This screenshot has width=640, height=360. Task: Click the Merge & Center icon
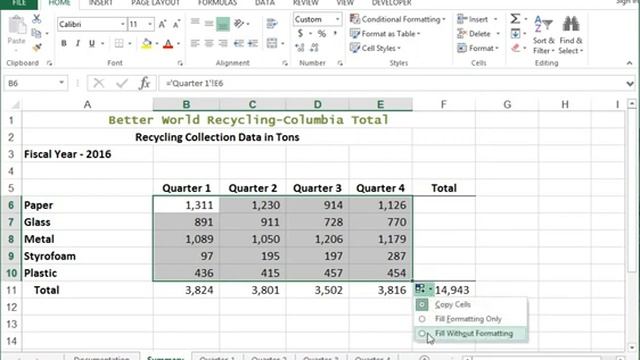272,43
